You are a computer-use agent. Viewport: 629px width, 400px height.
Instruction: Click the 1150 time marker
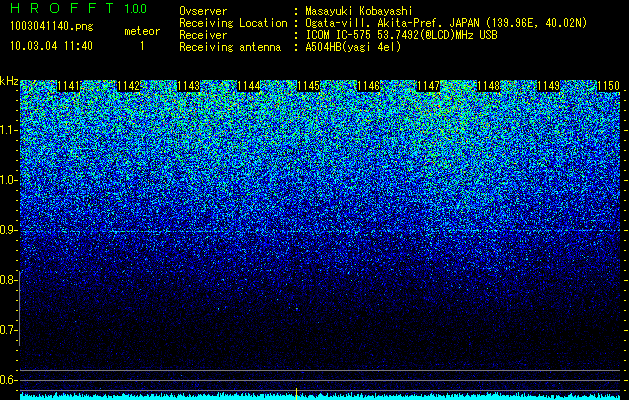[609, 86]
